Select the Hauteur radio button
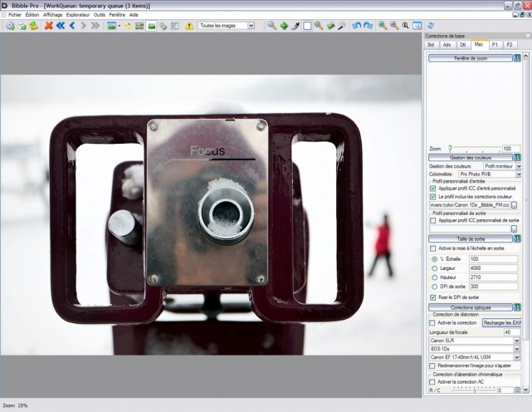This screenshot has height=412, width=532. (434, 277)
